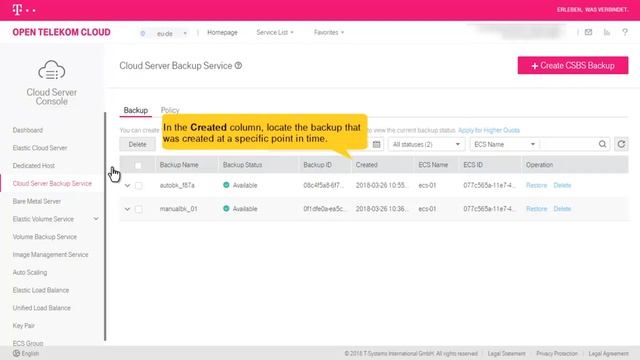The height and width of the screenshot is (360, 640).
Task: Click the Created column header
Action: point(367,165)
